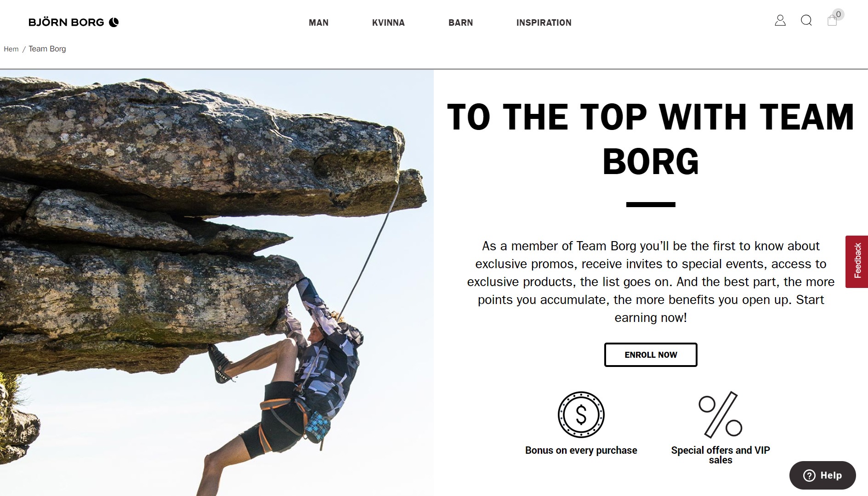The height and width of the screenshot is (496, 868).
Task: Open the user account icon
Action: (780, 21)
